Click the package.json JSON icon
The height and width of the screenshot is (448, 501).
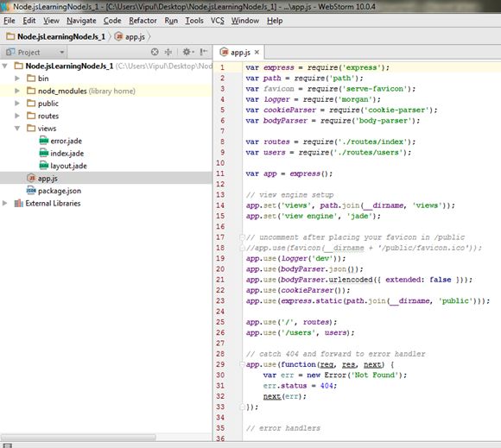point(31,191)
